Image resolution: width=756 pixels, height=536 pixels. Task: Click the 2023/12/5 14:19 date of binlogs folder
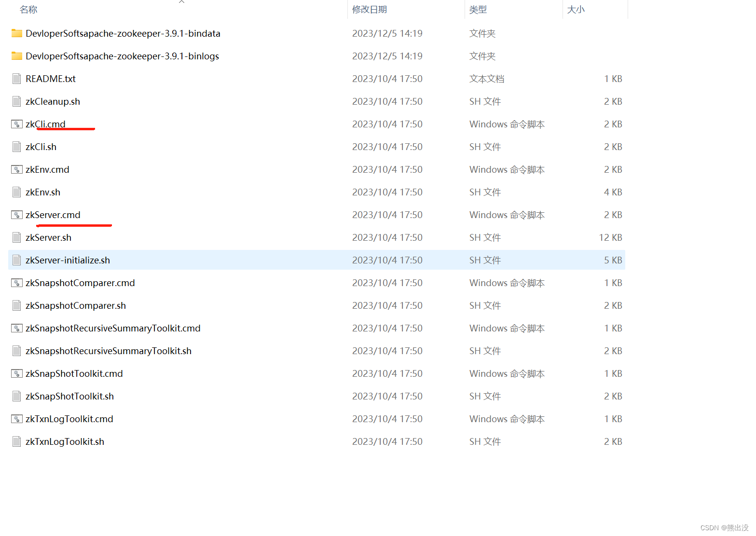coord(387,56)
